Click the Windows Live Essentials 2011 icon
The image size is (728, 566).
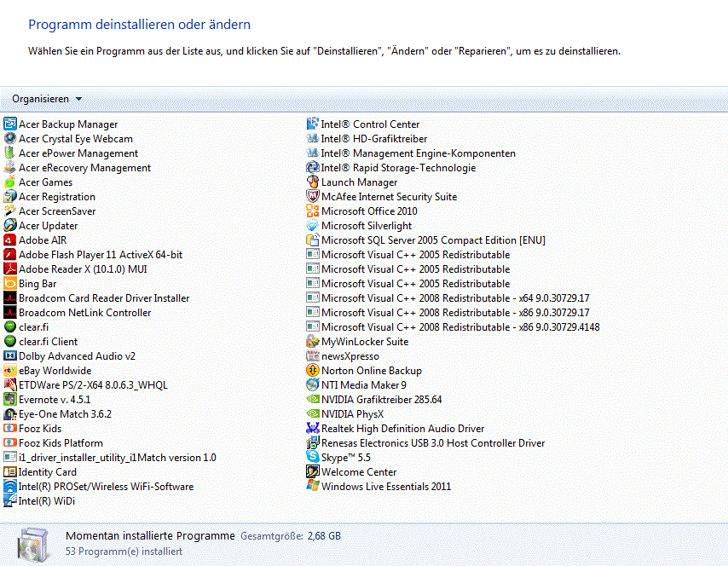[313, 486]
